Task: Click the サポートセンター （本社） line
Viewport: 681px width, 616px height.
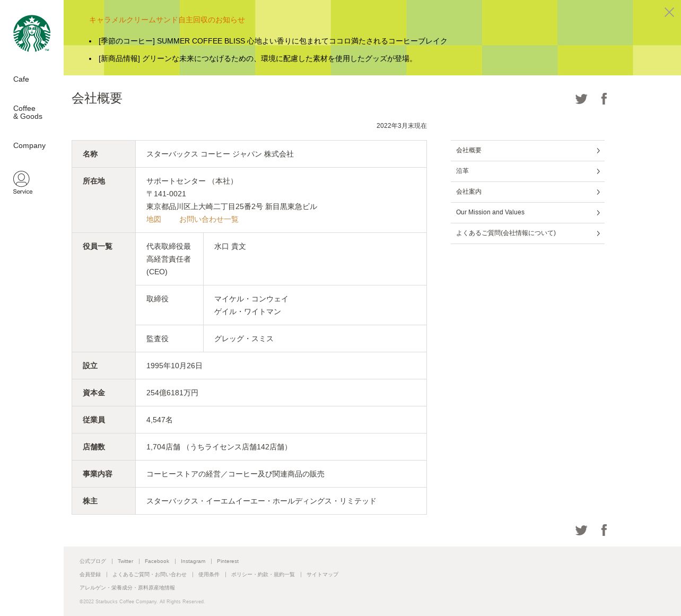Action: (x=191, y=181)
